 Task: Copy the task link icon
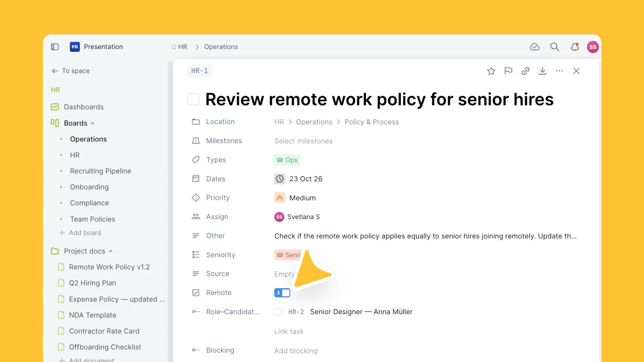coord(525,71)
